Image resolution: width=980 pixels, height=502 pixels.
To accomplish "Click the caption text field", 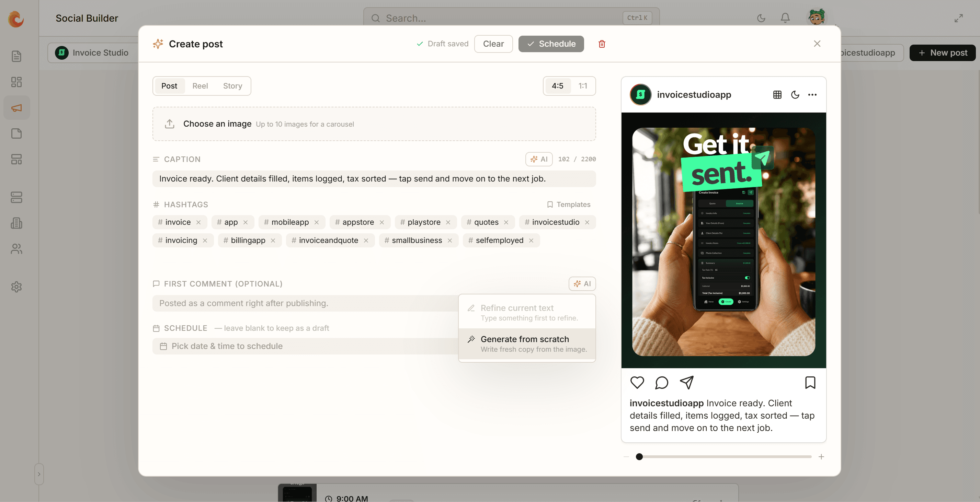I will [374, 179].
